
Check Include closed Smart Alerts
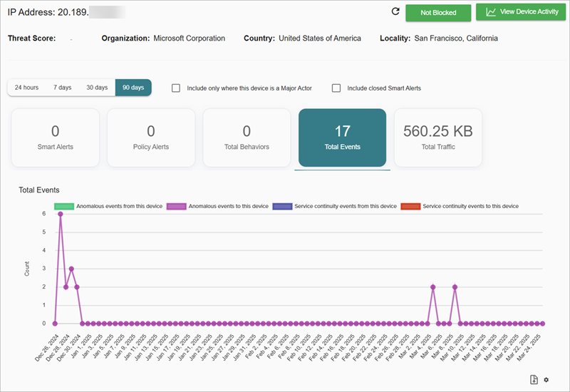(336, 88)
